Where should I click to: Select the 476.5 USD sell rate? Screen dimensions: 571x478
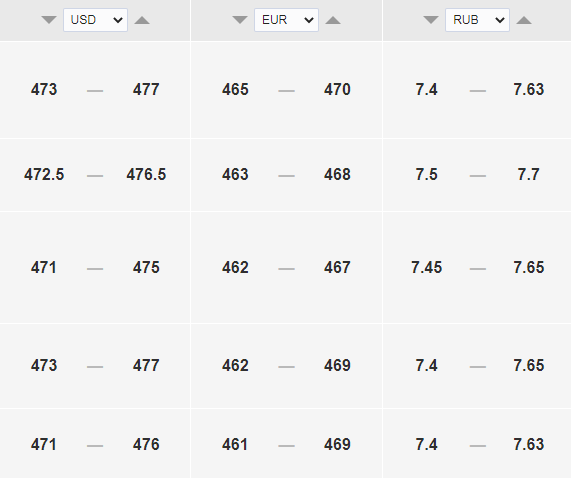click(x=146, y=174)
